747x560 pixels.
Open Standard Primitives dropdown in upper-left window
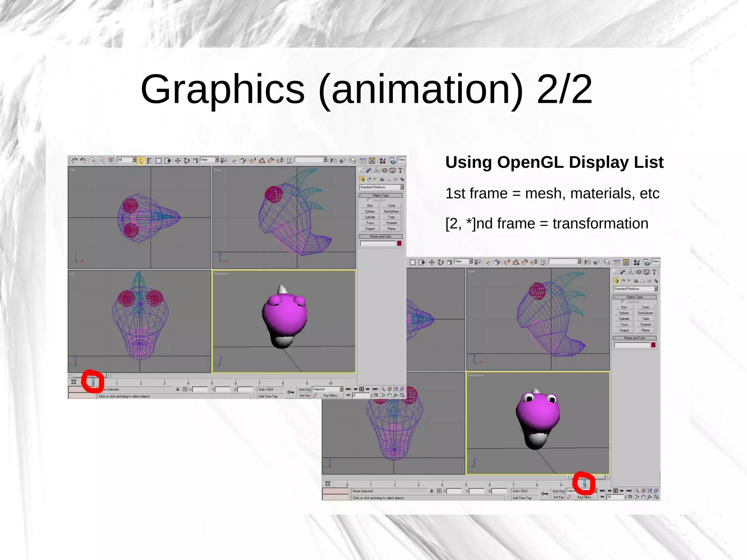click(x=381, y=187)
